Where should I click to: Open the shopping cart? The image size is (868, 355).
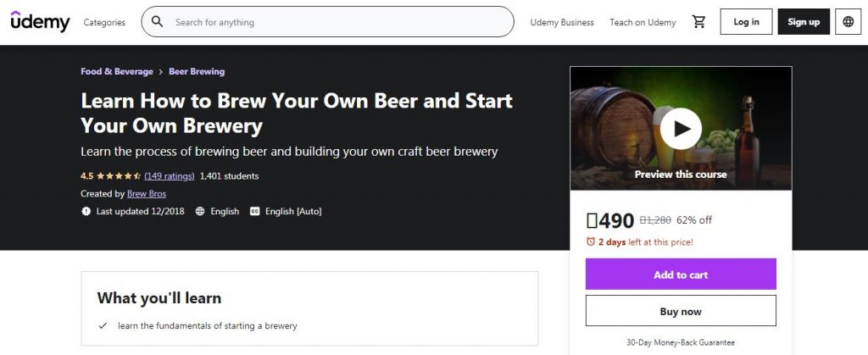698,22
